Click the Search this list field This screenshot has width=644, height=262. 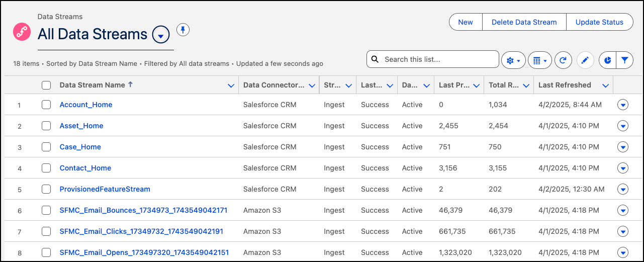tap(437, 59)
